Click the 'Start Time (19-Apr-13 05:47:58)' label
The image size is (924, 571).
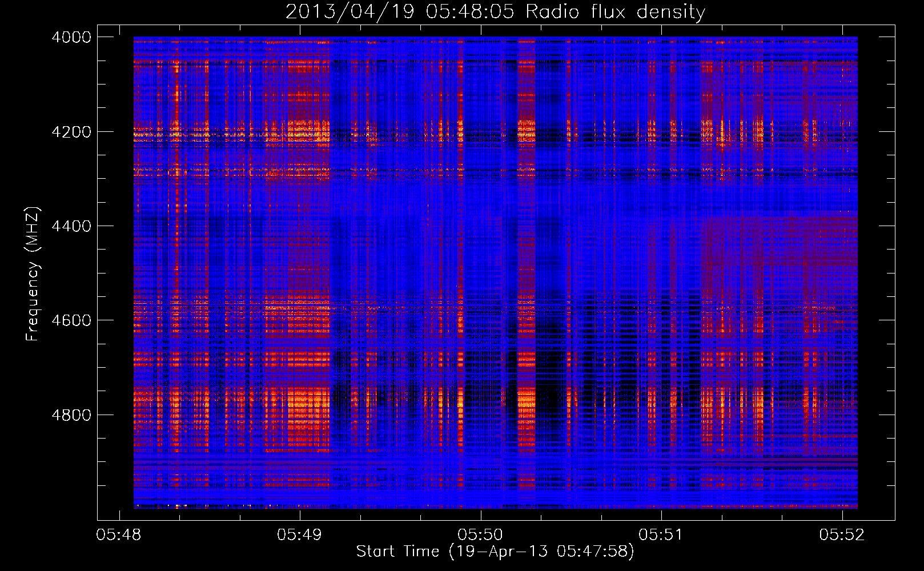(x=495, y=552)
